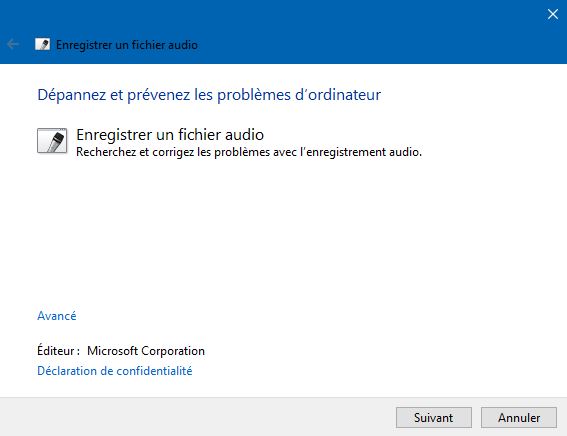Select the Enregistrer un fichier audio troubleshooter title

170,134
